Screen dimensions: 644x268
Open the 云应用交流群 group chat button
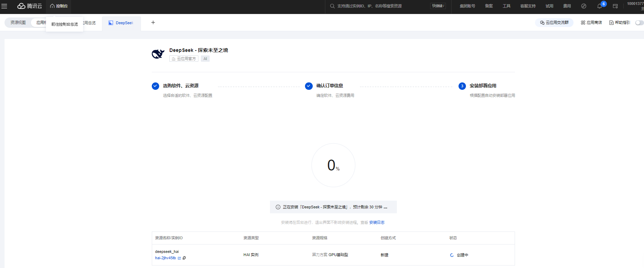coord(554,22)
